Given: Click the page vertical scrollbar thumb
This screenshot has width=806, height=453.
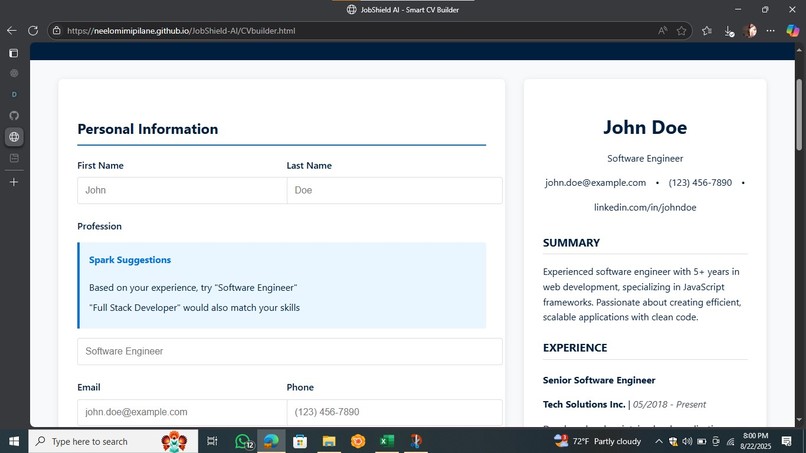Looking at the screenshot, I should coord(799,114).
